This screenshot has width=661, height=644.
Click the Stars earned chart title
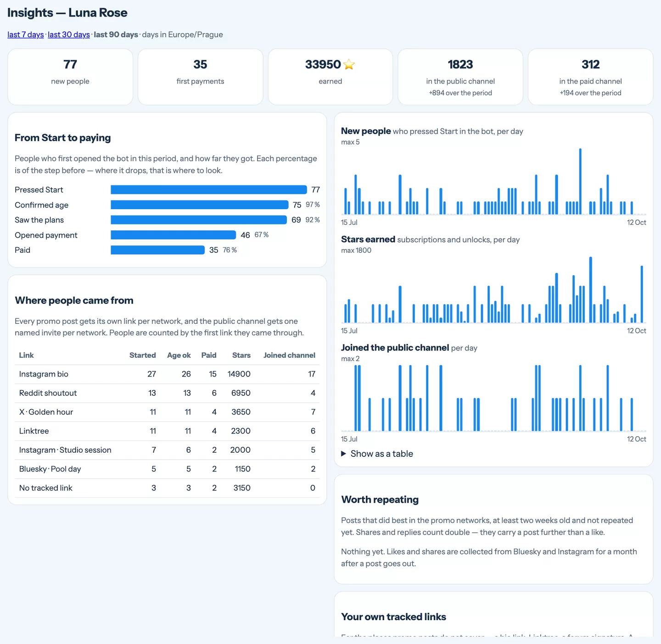(368, 239)
